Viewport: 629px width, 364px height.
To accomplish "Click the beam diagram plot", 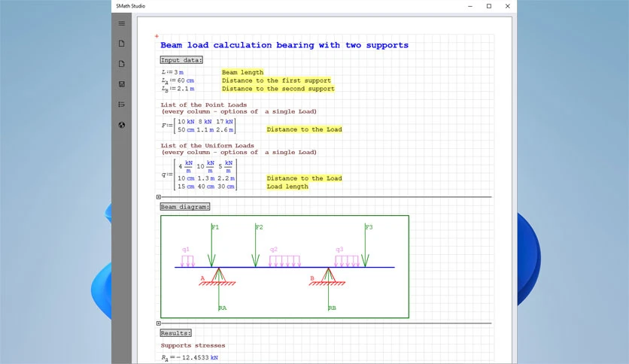I will click(x=285, y=266).
